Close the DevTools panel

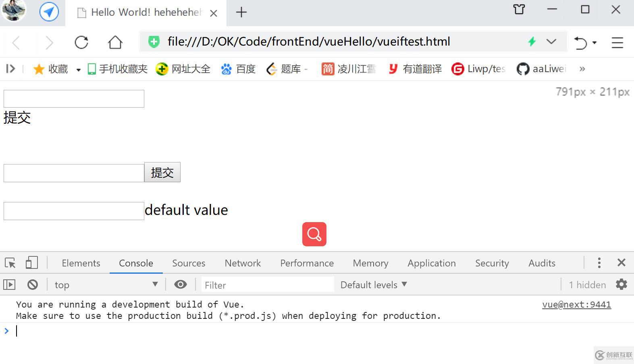622,263
